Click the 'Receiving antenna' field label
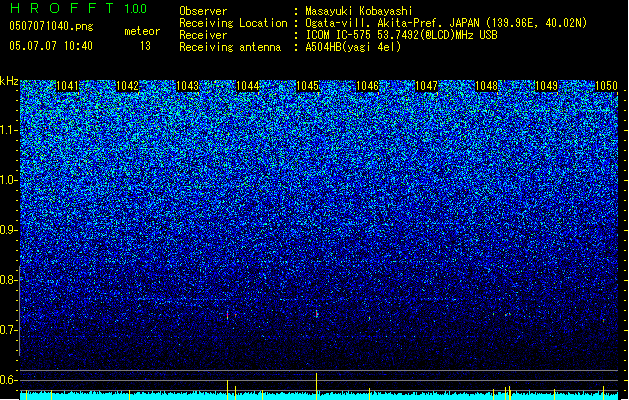Image resolution: width=629 pixels, height=400 pixels. pyautogui.click(x=230, y=47)
